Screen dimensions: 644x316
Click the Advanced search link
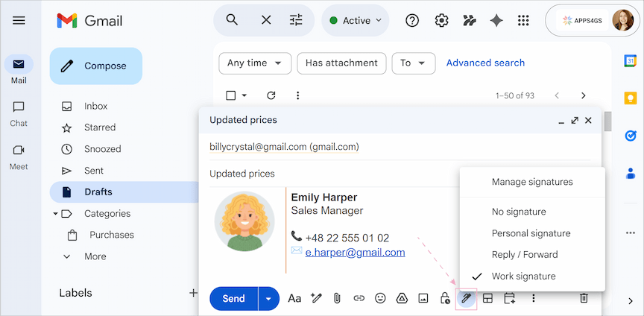pyautogui.click(x=485, y=63)
